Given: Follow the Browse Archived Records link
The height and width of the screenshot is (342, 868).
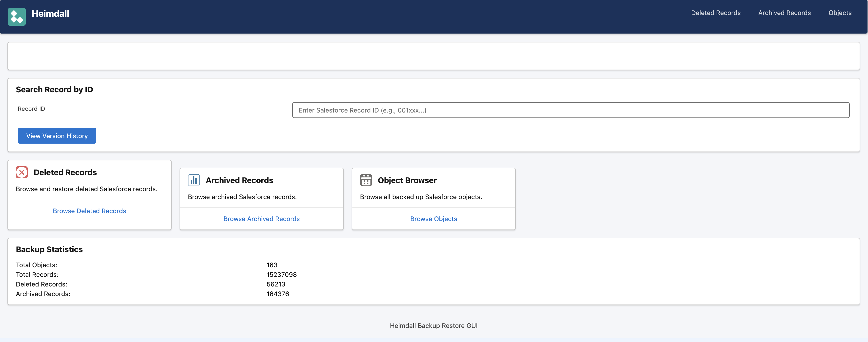Looking at the screenshot, I should pos(261,219).
